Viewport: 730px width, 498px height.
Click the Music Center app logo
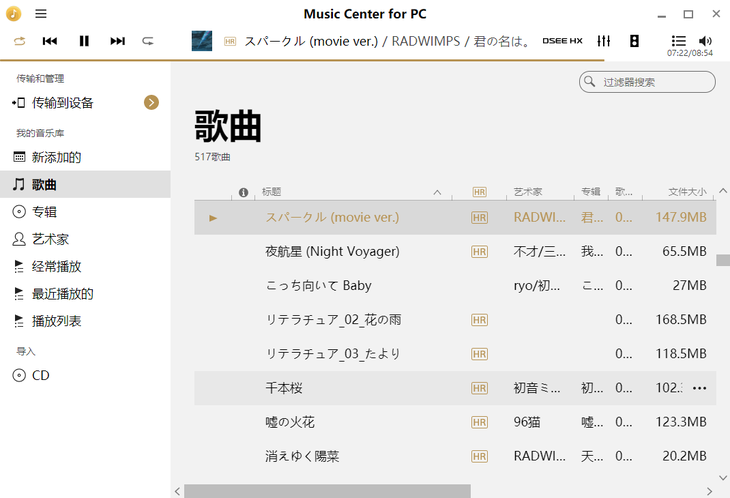click(x=14, y=14)
